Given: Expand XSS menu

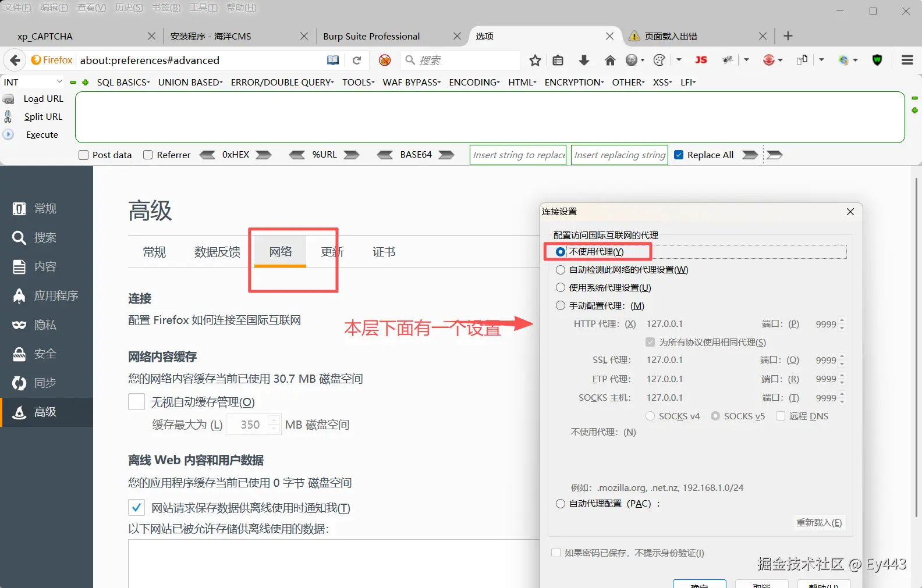Looking at the screenshot, I should click(x=662, y=82).
